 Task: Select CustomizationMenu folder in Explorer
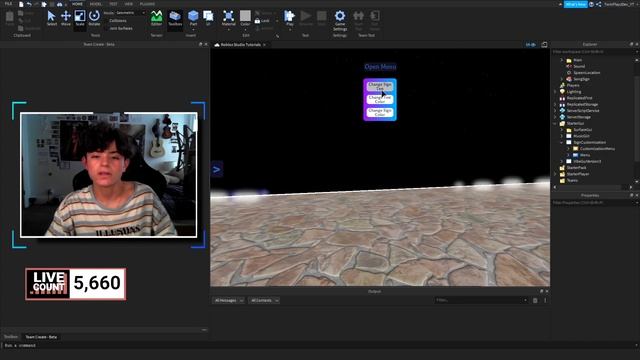coord(597,149)
